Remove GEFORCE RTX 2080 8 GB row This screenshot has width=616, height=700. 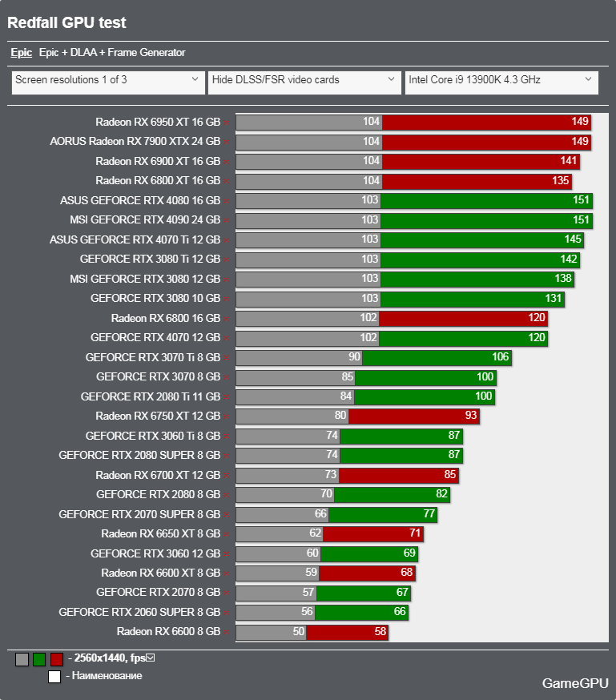[x=227, y=496]
